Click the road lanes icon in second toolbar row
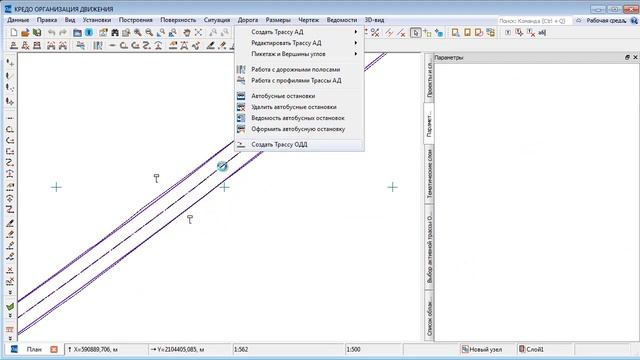Image resolution: width=640 pixels, height=360 pixels. [x=98, y=46]
